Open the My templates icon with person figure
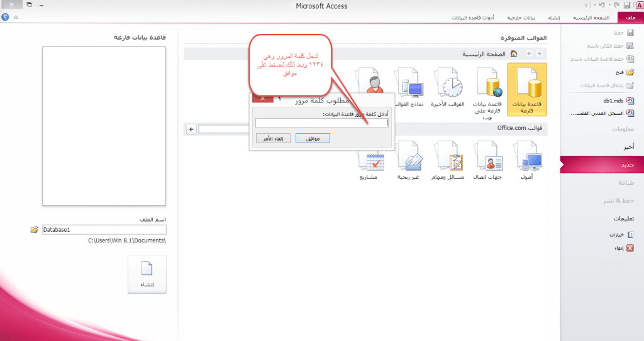 (370, 80)
